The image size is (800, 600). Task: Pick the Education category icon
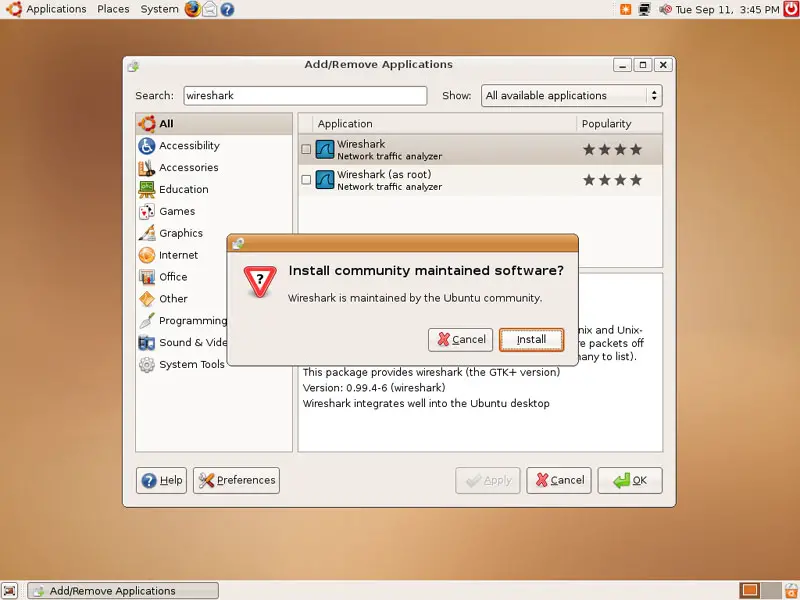(x=147, y=190)
